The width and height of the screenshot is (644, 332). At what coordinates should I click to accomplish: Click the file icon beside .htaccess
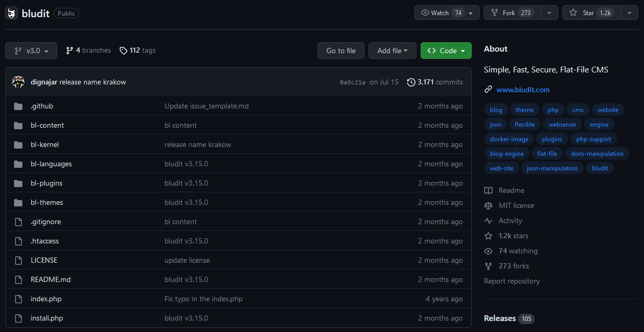[x=18, y=241]
